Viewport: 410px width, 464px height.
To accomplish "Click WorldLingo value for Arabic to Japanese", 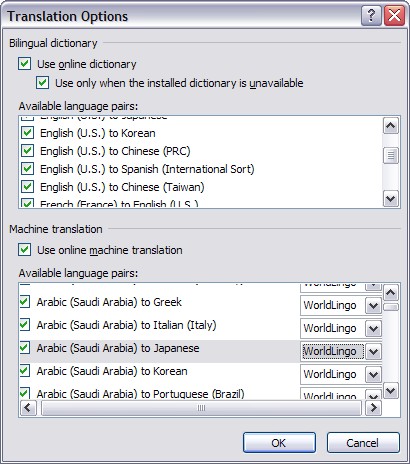I will tap(332, 351).
